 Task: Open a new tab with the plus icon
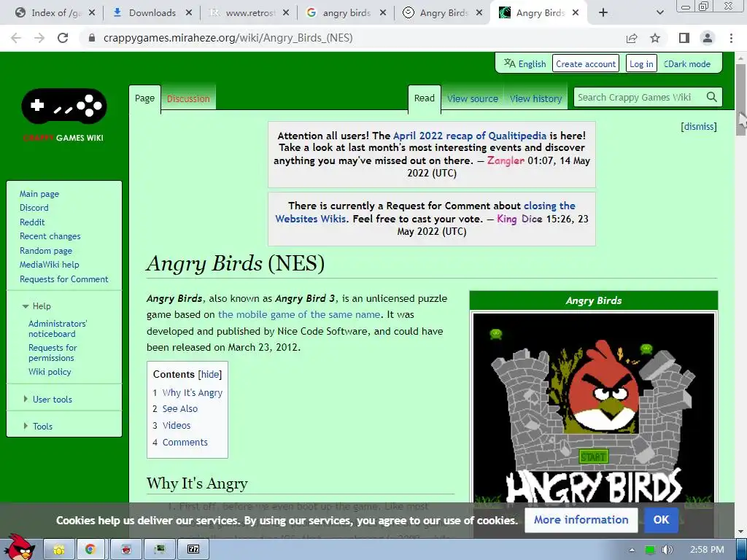click(603, 13)
